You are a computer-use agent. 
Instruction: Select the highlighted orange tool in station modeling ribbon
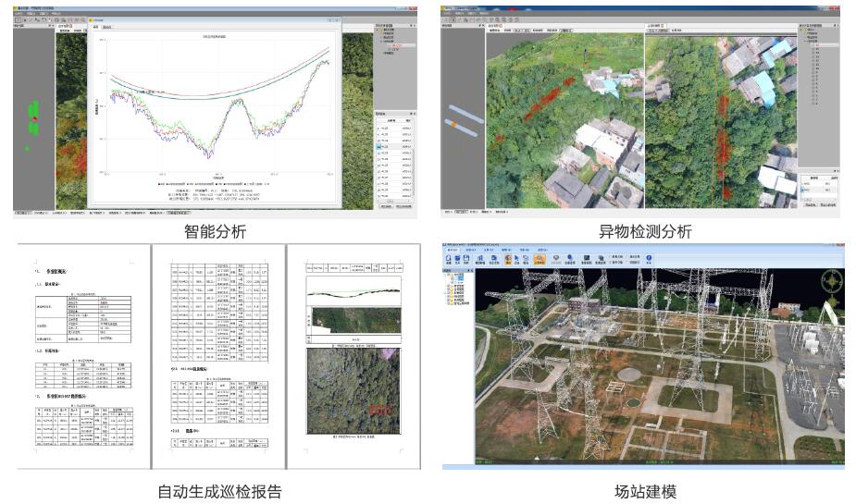click(539, 261)
